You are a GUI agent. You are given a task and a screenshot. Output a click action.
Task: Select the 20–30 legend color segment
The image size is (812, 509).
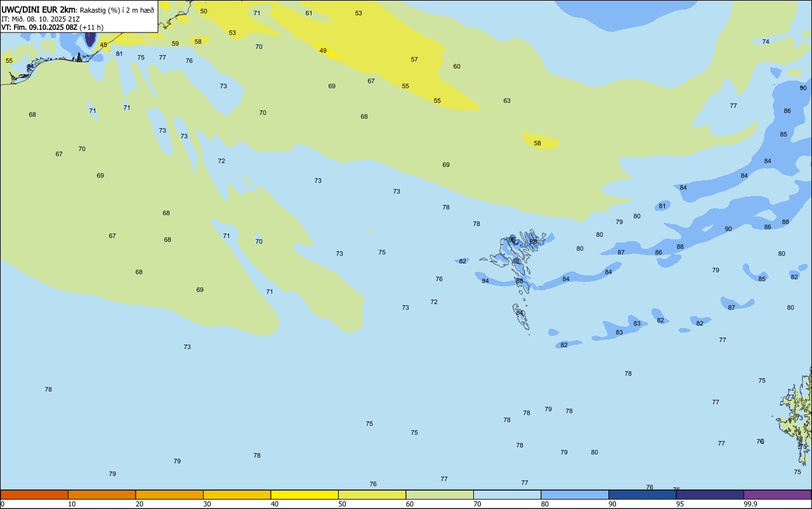click(169, 494)
